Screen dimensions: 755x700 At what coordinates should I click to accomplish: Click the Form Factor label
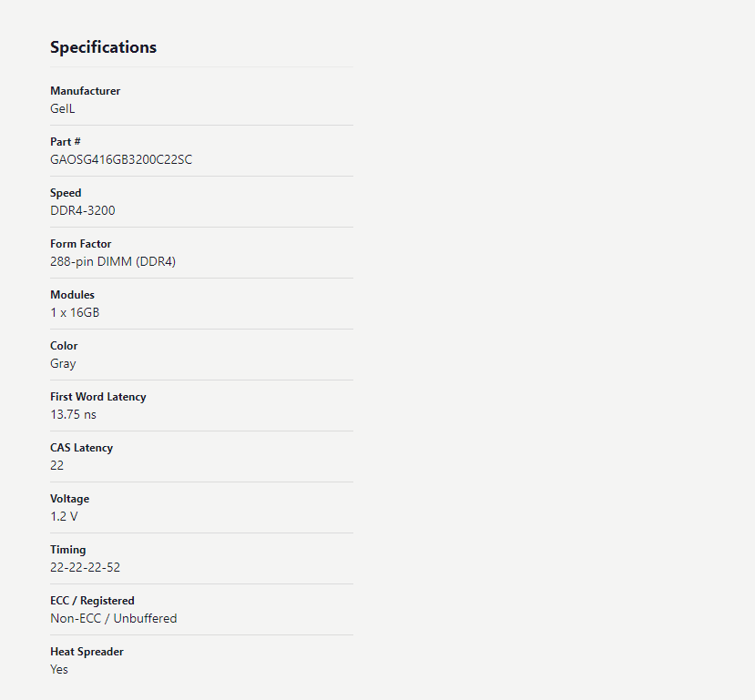pos(80,244)
